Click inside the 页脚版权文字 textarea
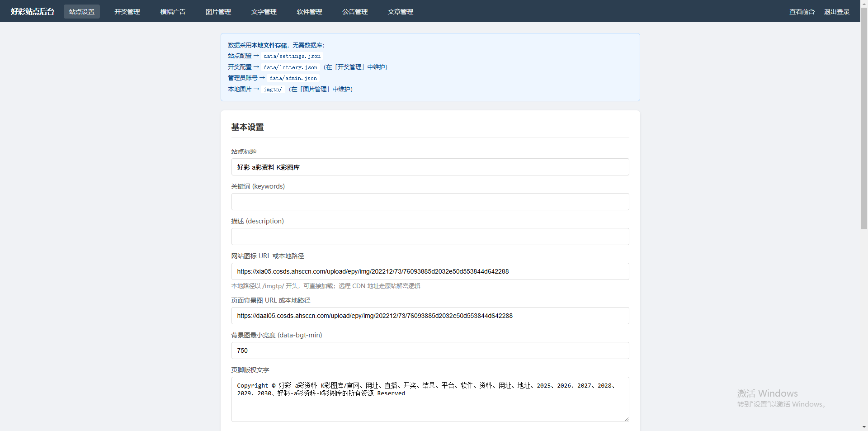The image size is (868, 431). point(430,399)
